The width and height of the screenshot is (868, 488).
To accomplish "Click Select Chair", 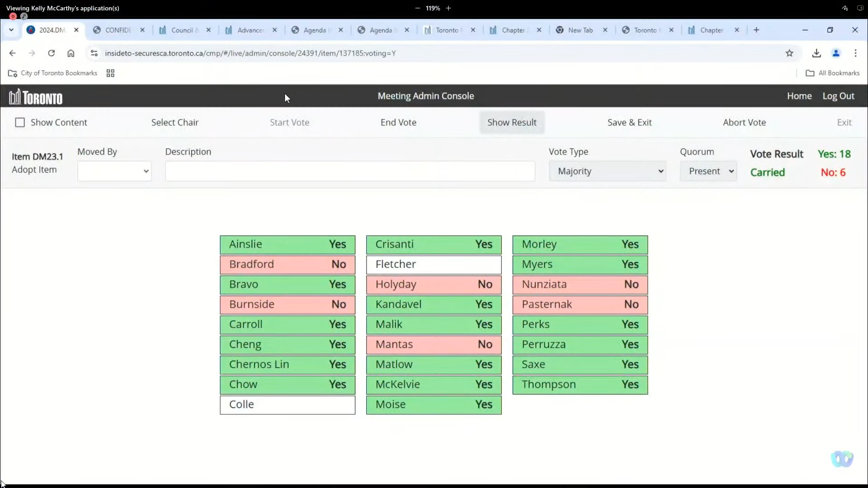I will tap(175, 122).
